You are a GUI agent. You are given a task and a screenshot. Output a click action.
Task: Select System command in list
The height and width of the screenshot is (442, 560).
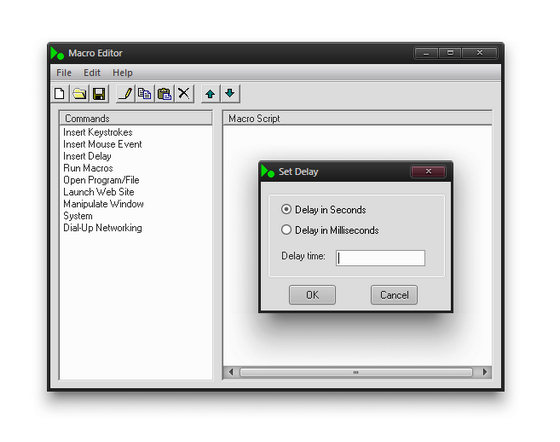[78, 216]
